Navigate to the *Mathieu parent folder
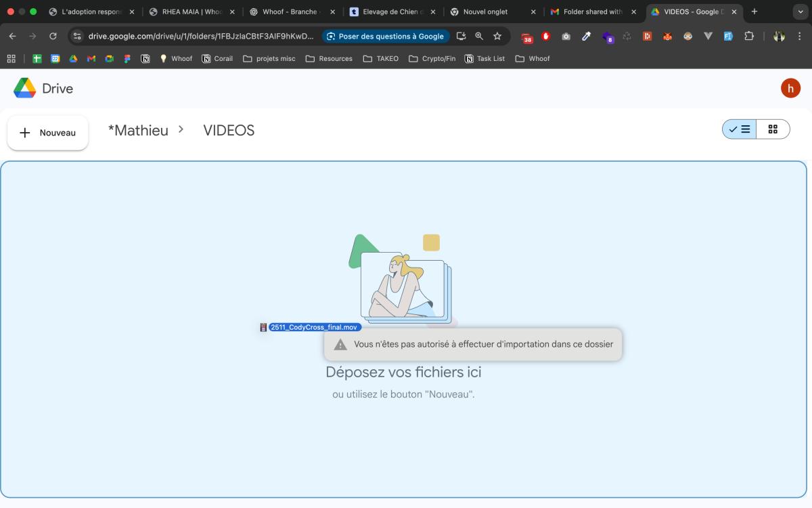Viewport: 812px width, 508px height. (x=138, y=131)
